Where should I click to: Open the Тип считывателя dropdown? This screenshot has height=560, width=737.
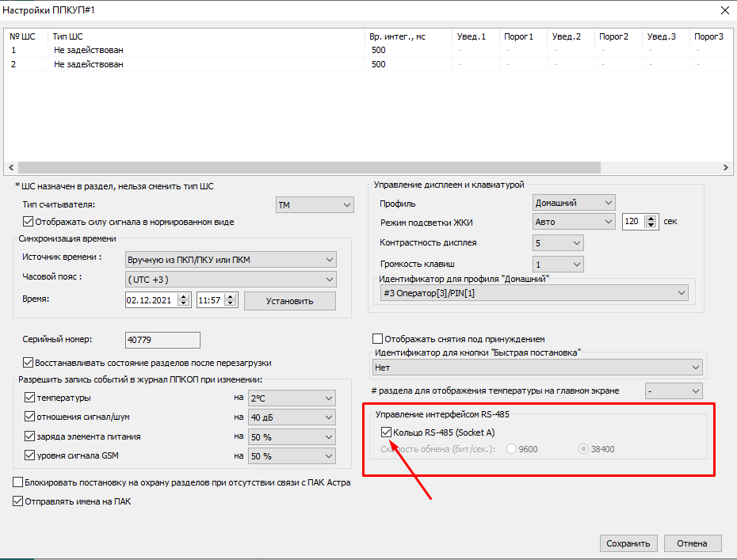(314, 205)
